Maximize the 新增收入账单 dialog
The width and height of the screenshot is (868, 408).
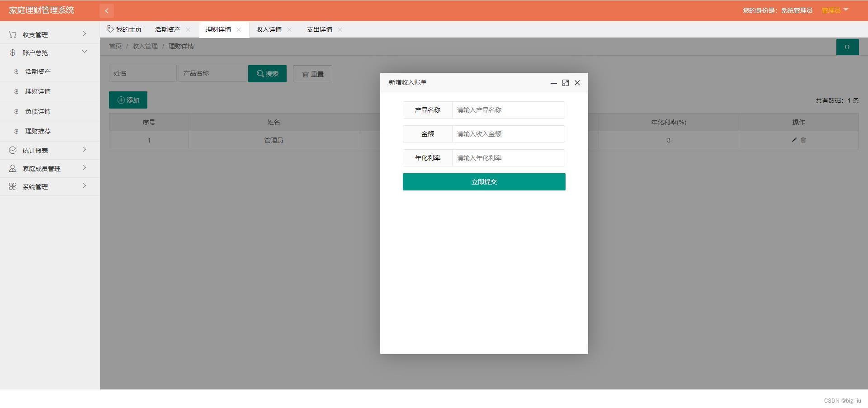click(x=566, y=83)
